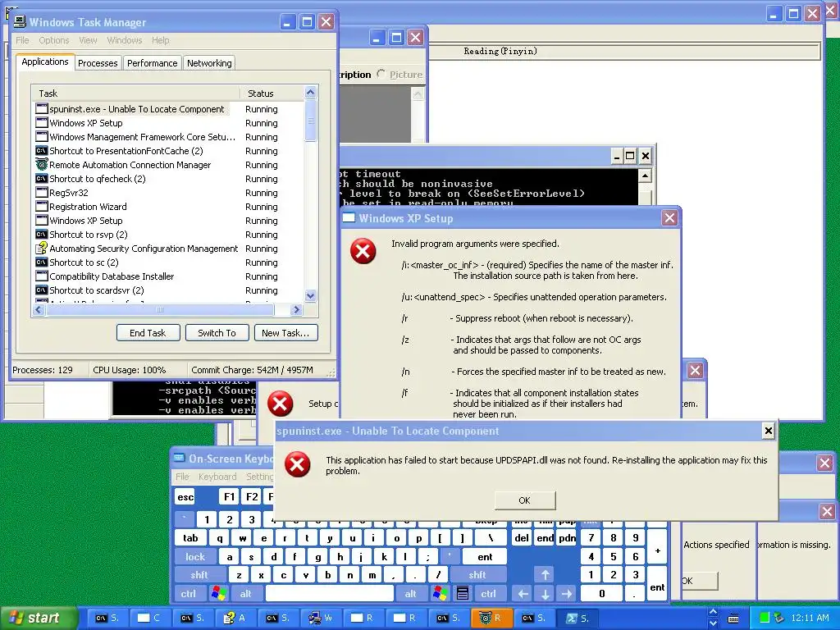The image size is (840, 630).
Task: Open the View menu in Task Manager
Action: click(88, 40)
